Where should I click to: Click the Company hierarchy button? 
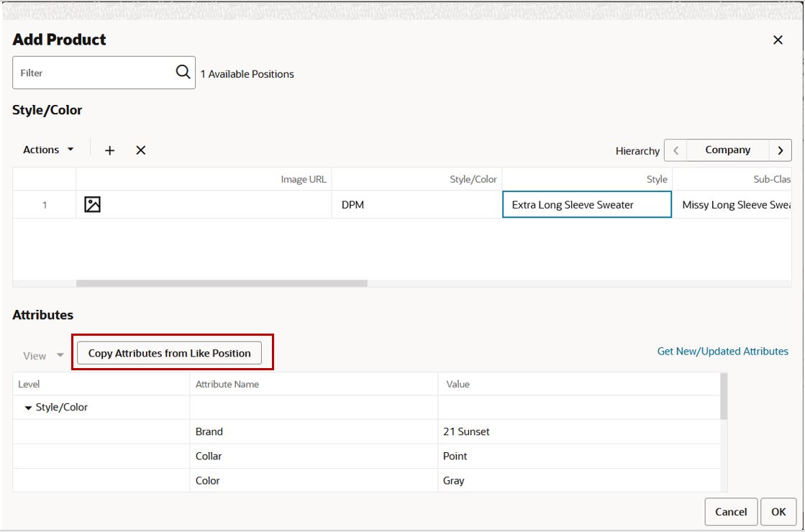[x=727, y=150]
